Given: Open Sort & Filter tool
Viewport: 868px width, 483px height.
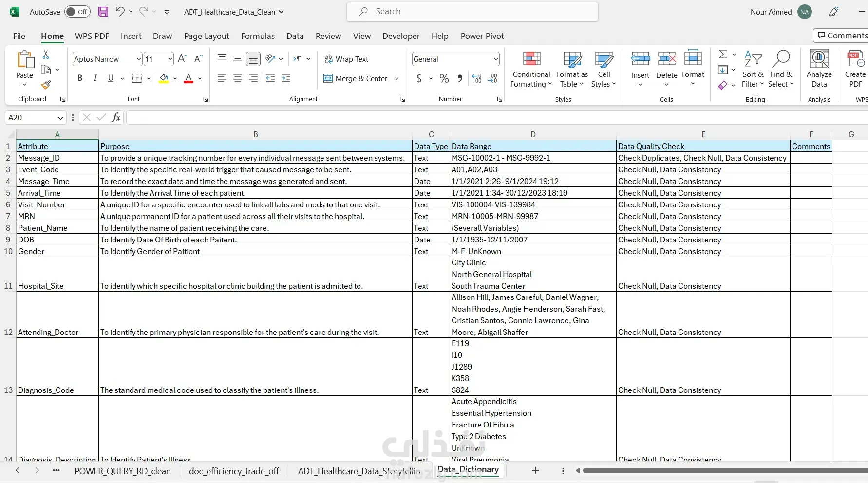Looking at the screenshot, I should click(753, 70).
